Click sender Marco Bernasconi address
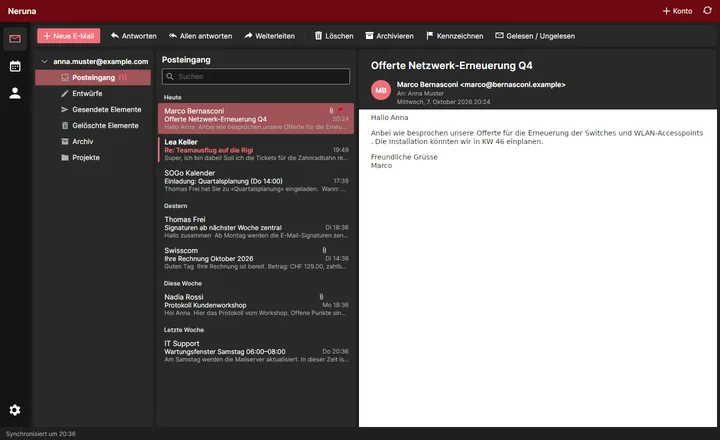Screen dimensions: 720x440 coord(481,85)
